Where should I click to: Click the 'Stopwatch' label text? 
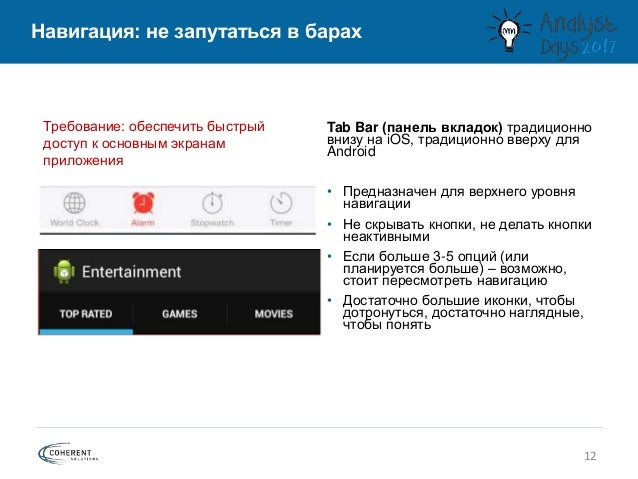[212, 223]
